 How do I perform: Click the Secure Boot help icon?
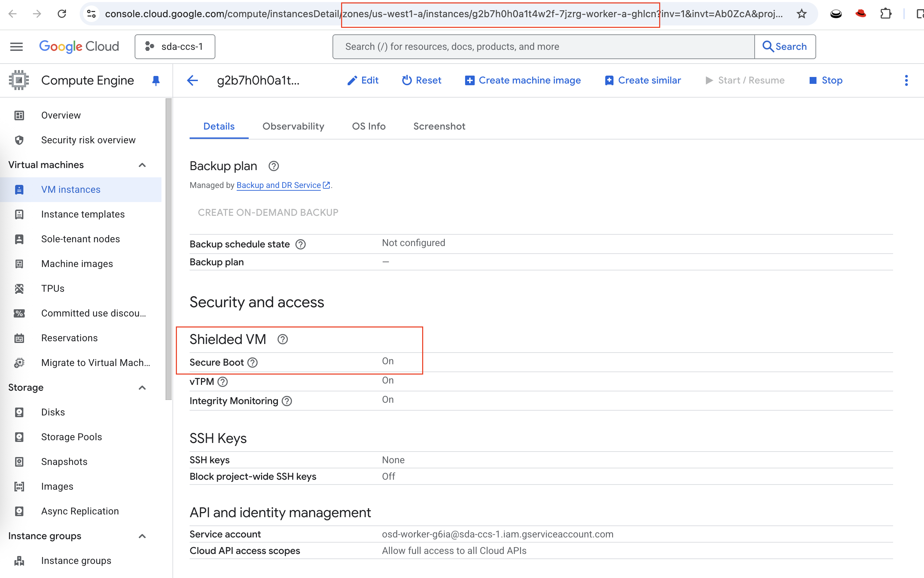[x=252, y=363]
